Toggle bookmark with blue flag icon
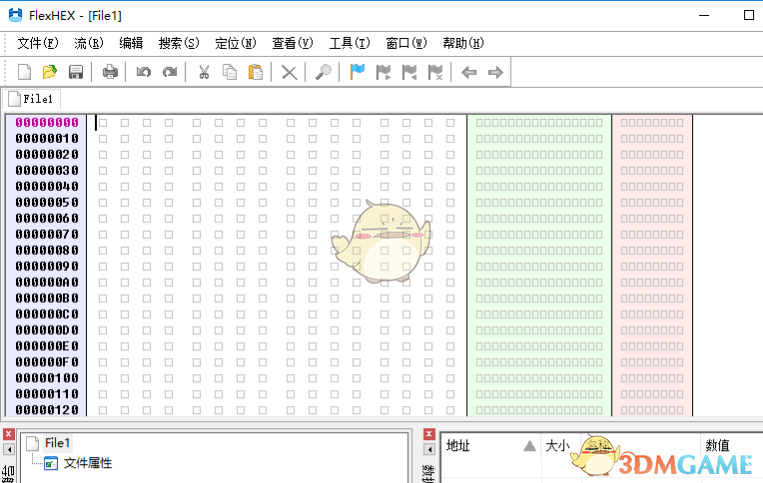This screenshot has height=483, width=763. point(357,72)
